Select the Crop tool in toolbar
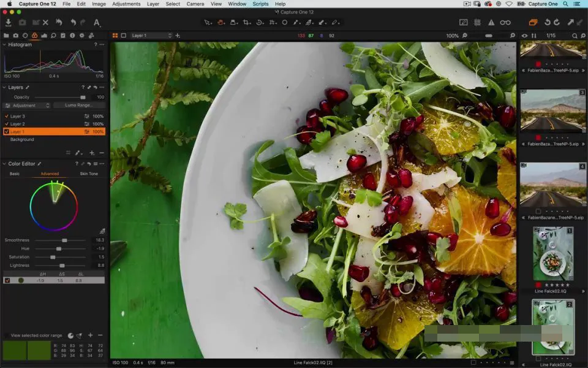The width and height of the screenshot is (588, 368). [x=246, y=23]
